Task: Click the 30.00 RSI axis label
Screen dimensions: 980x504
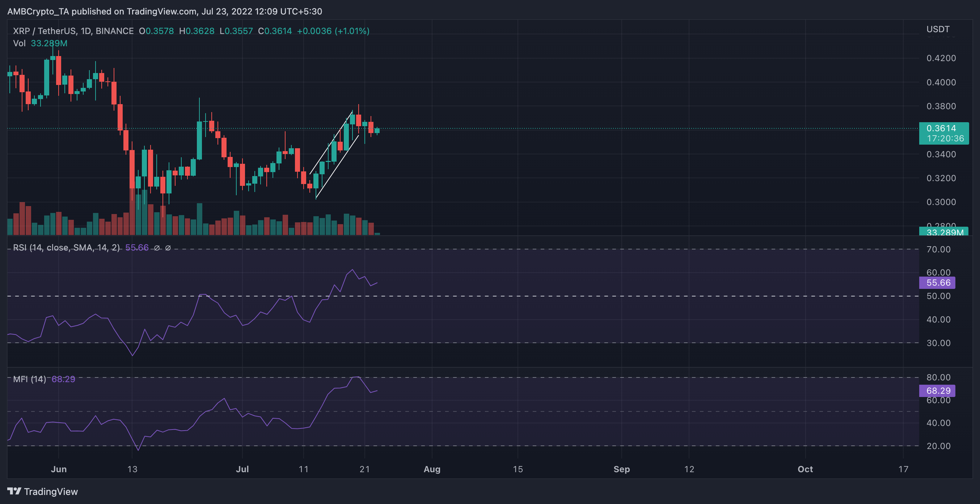Action: 938,343
